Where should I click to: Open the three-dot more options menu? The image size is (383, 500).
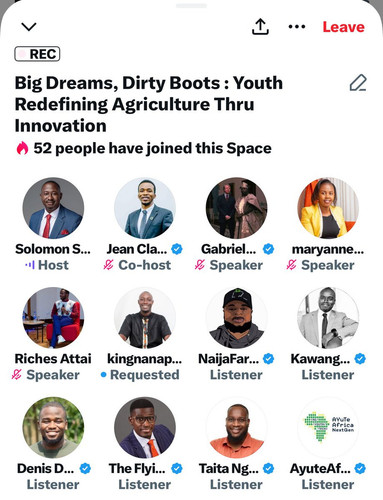click(x=297, y=27)
